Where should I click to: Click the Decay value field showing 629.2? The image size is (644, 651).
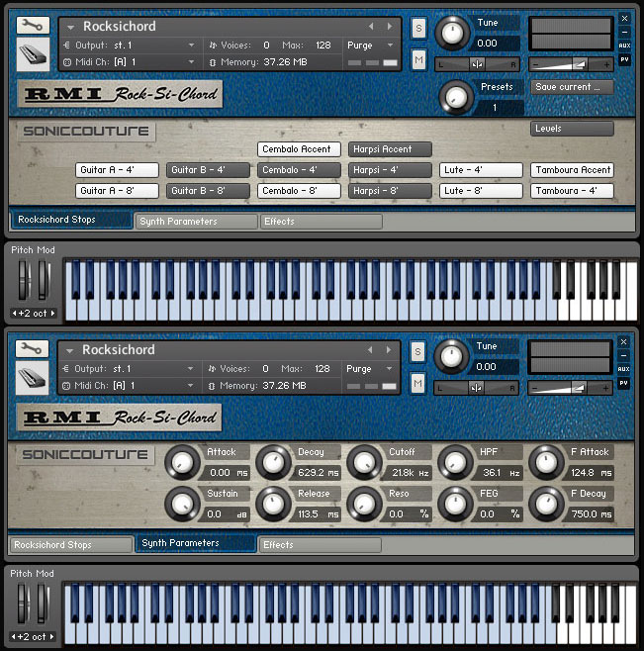coord(317,473)
